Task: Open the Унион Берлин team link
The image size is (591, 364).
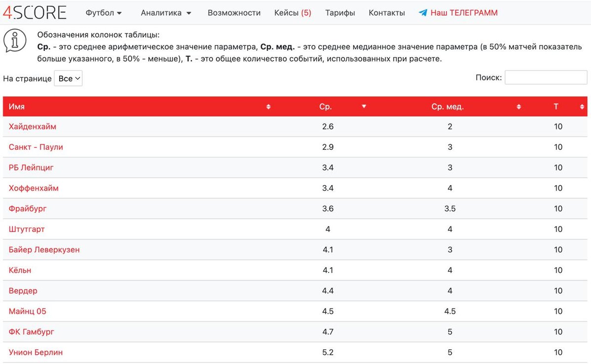Action: [x=36, y=353]
